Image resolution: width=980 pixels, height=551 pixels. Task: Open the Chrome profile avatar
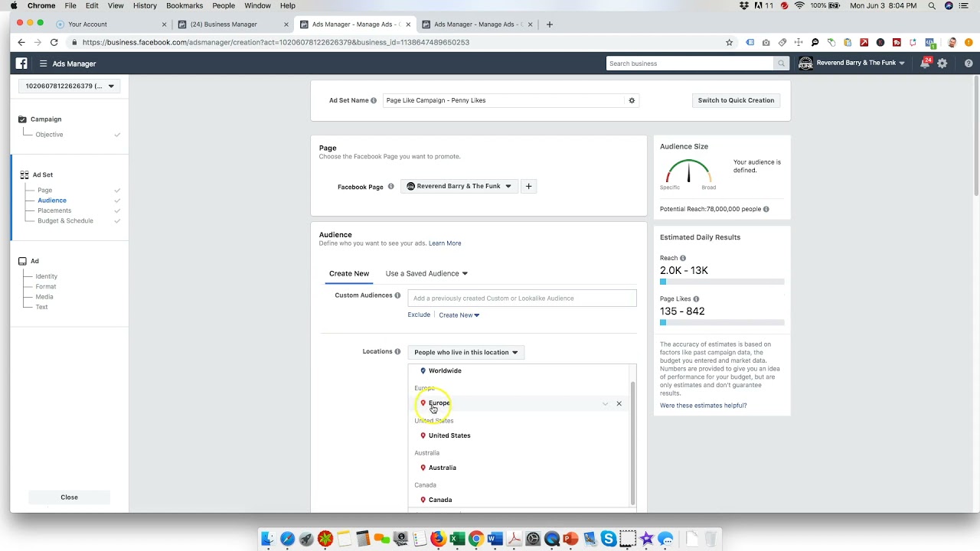(952, 42)
